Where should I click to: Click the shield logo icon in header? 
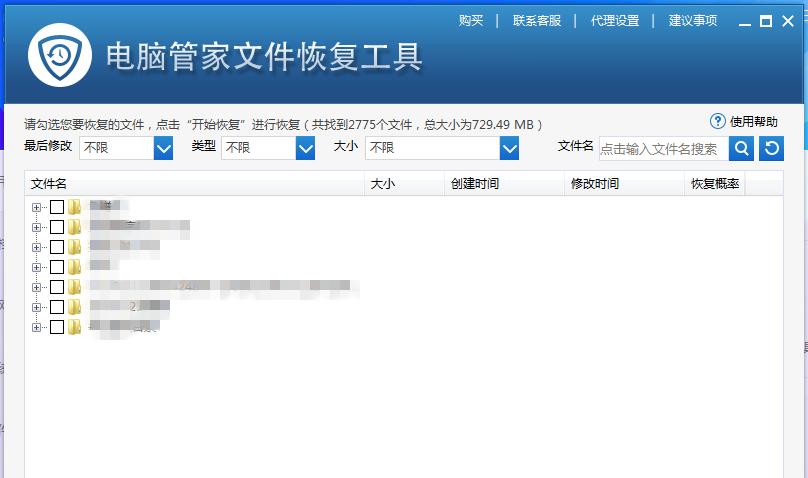coord(60,55)
